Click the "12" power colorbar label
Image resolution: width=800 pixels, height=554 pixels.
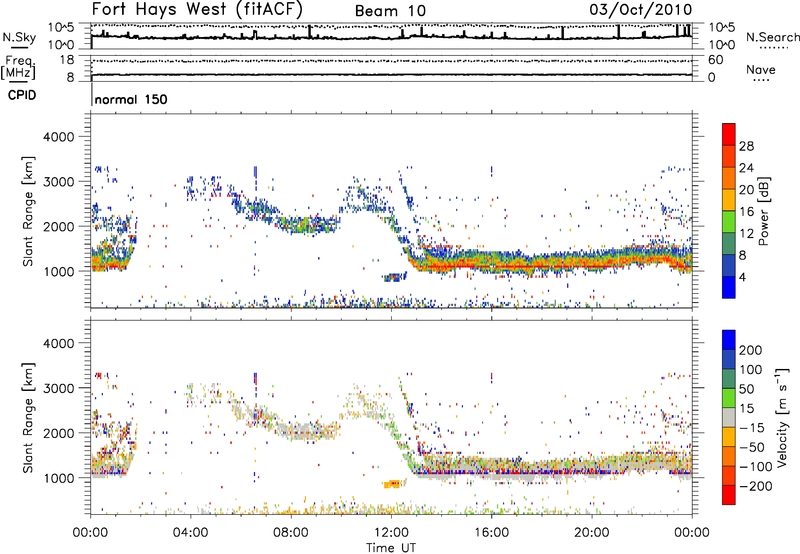point(746,234)
